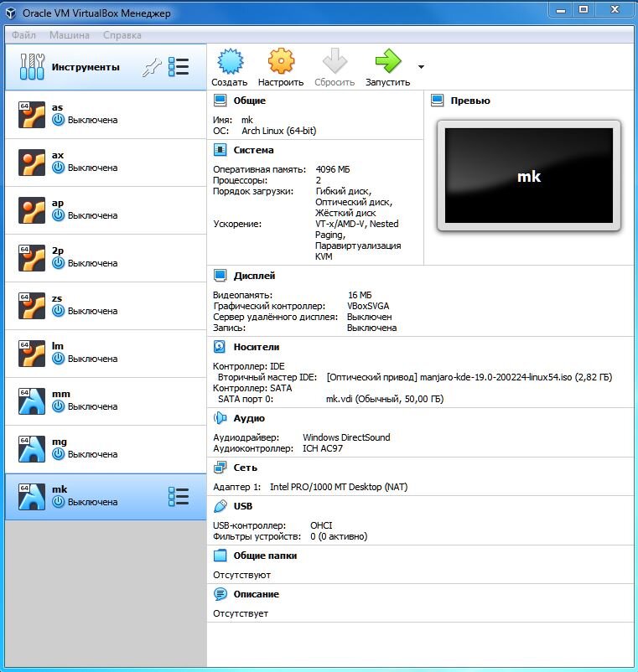Screen dimensions: 638x672
Task: Click the pin icon in Инструменты row
Action: [x=152, y=67]
